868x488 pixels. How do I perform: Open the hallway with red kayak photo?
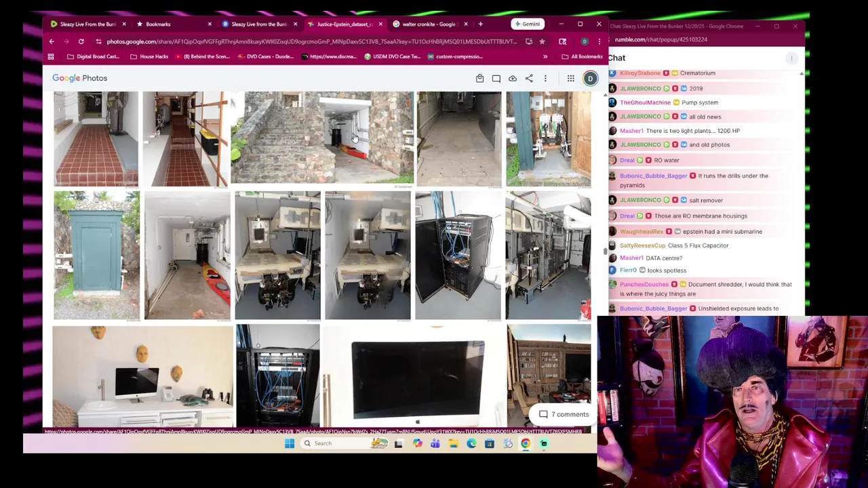(187, 256)
